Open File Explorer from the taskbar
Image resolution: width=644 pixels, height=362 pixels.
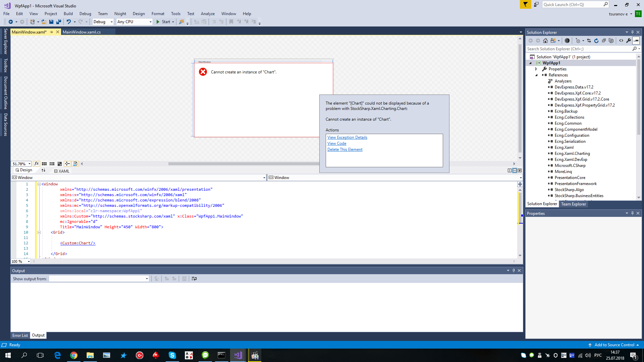(x=90, y=355)
